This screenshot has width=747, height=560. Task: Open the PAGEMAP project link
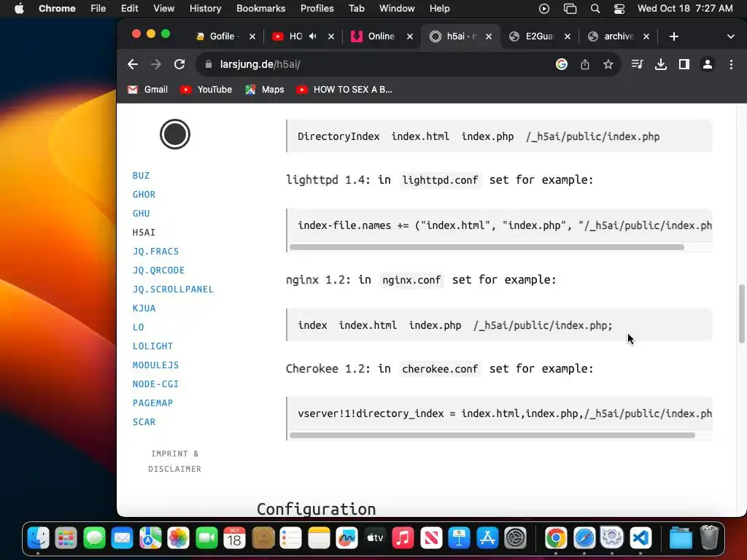click(152, 402)
